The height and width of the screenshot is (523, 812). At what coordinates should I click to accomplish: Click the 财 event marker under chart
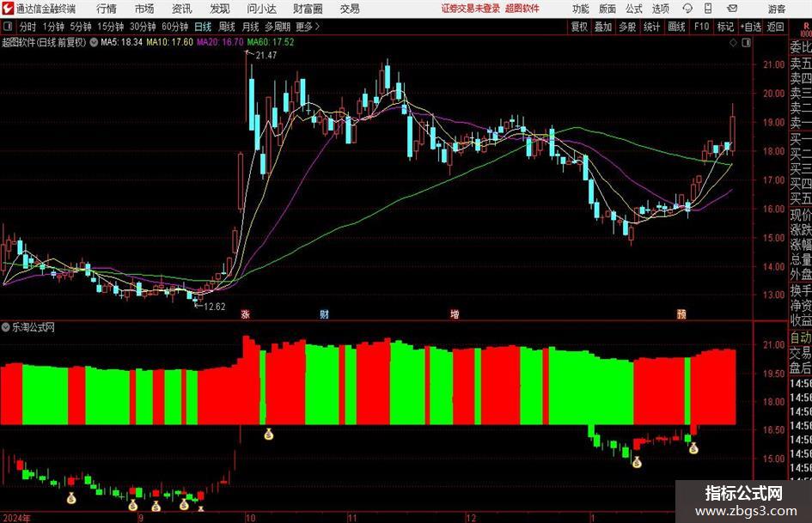[324, 314]
